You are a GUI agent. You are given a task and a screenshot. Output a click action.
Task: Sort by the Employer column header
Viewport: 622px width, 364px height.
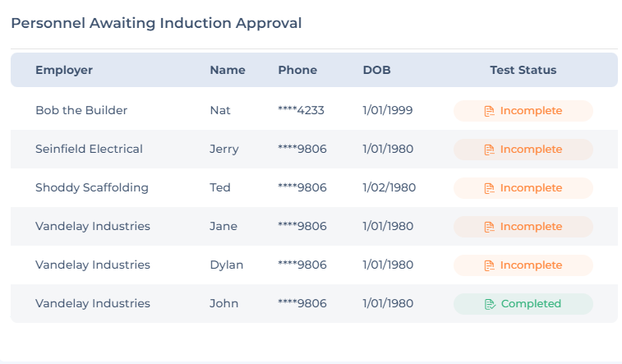pyautogui.click(x=64, y=70)
